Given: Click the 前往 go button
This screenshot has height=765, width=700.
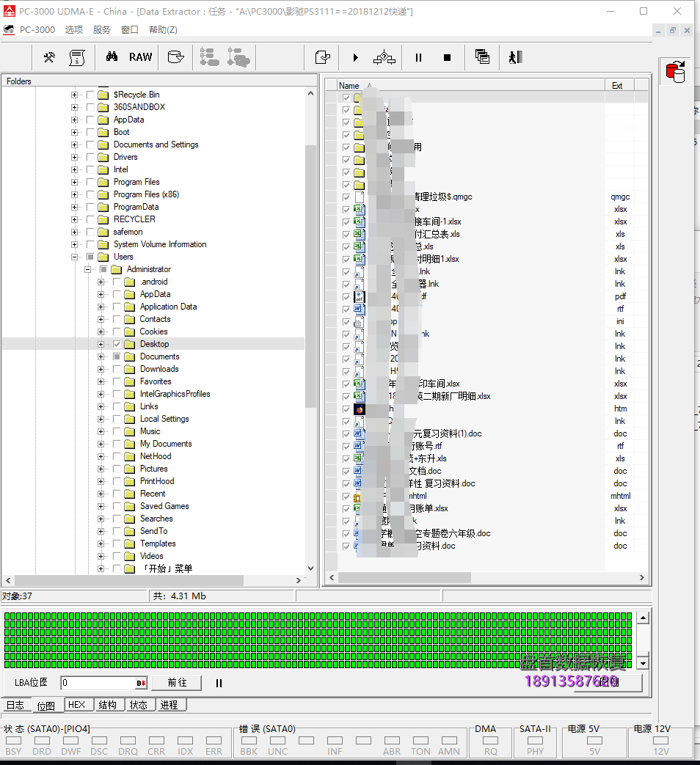Looking at the screenshot, I should tap(177, 683).
